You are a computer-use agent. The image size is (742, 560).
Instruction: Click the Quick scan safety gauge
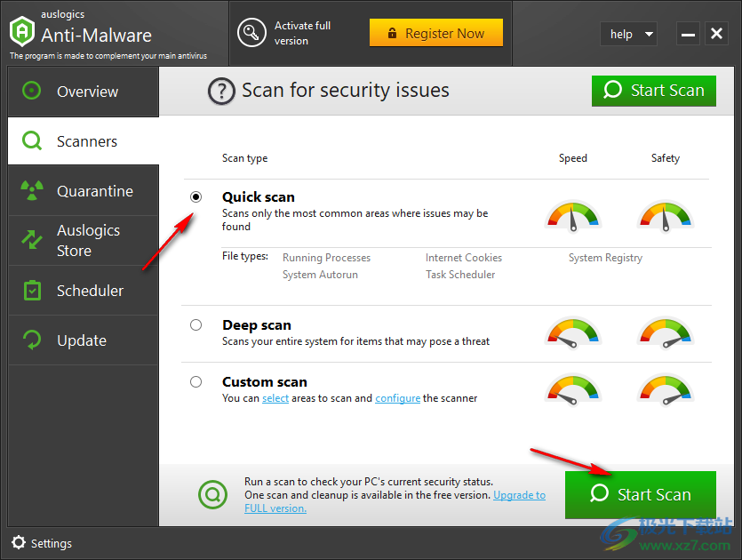coord(666,217)
